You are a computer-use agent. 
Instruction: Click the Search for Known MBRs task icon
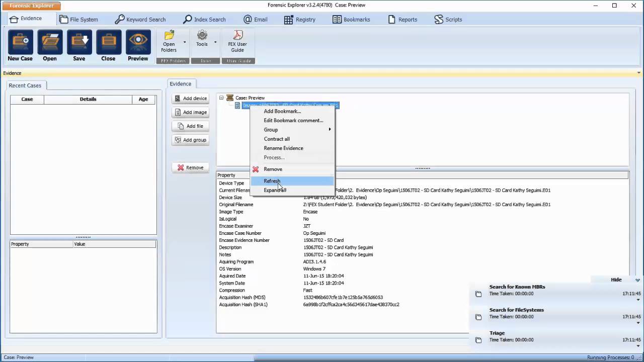click(478, 294)
